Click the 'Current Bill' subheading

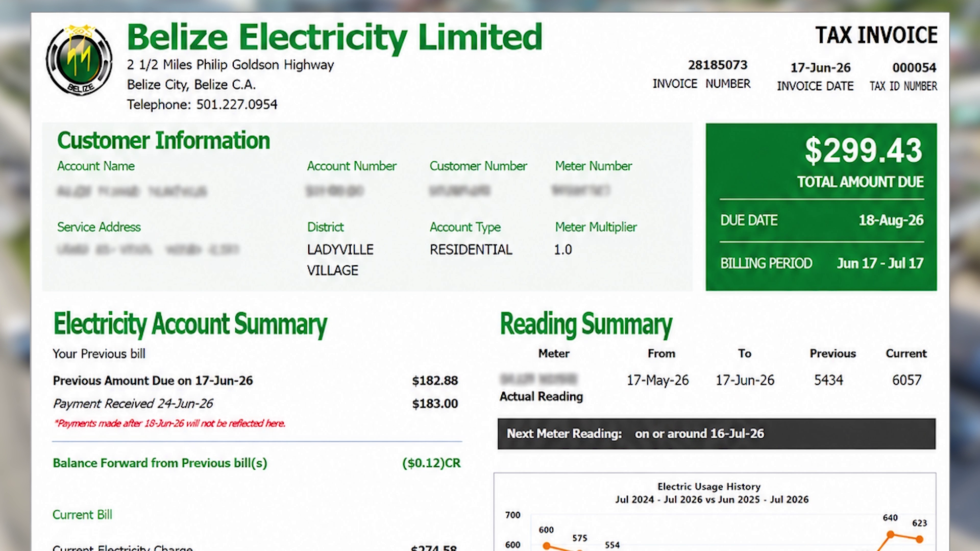[82, 515]
